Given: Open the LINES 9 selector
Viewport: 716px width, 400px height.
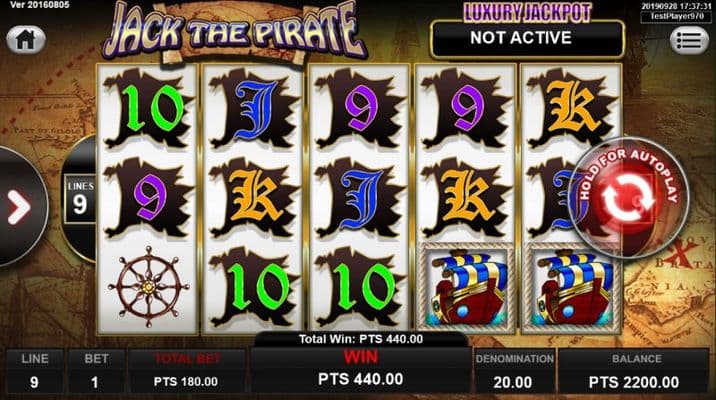Looking at the screenshot, I should [x=80, y=198].
